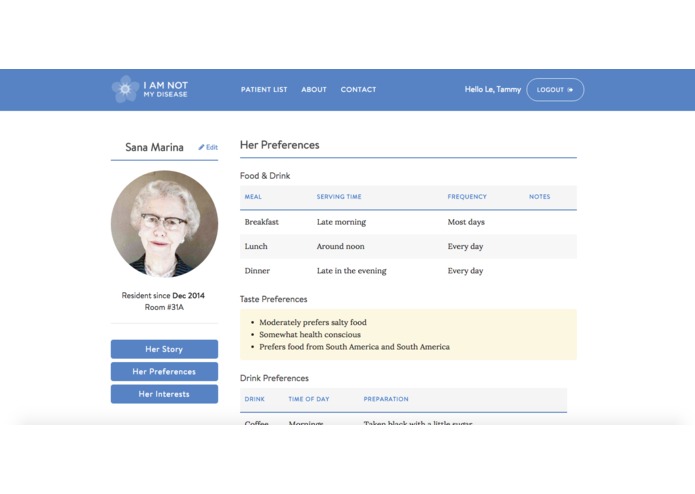Click Somewhat health conscious item

pyautogui.click(x=310, y=335)
